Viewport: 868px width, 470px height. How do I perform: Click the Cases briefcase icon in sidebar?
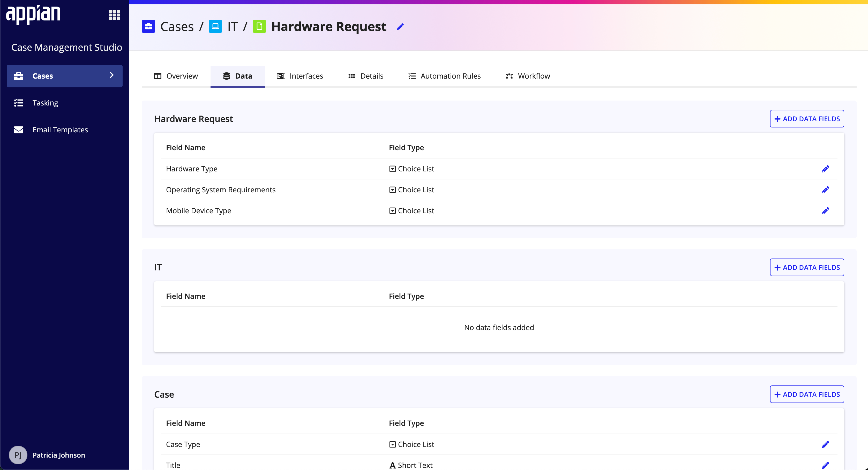[x=19, y=76]
